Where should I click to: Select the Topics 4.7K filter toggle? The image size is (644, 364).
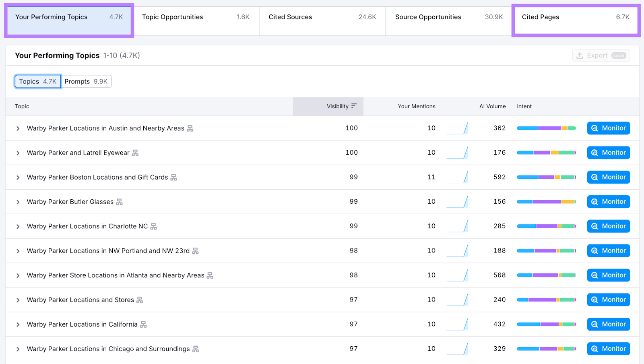pos(37,81)
